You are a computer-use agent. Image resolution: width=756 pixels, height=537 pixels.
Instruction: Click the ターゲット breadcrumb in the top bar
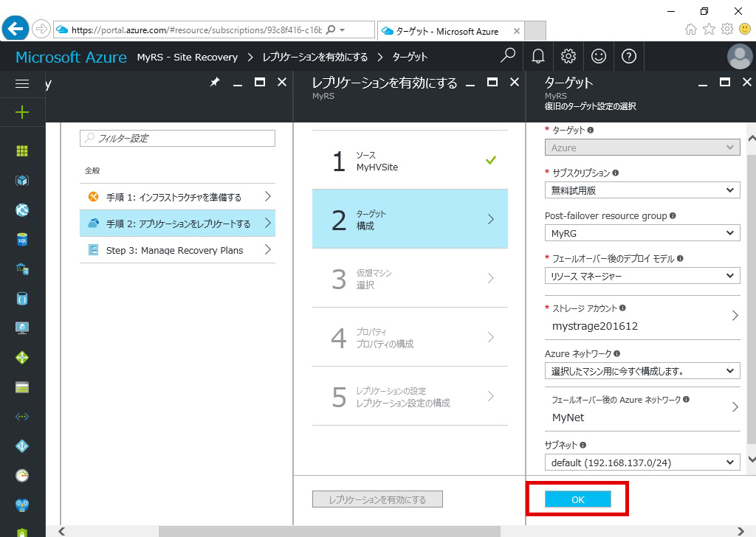click(410, 57)
